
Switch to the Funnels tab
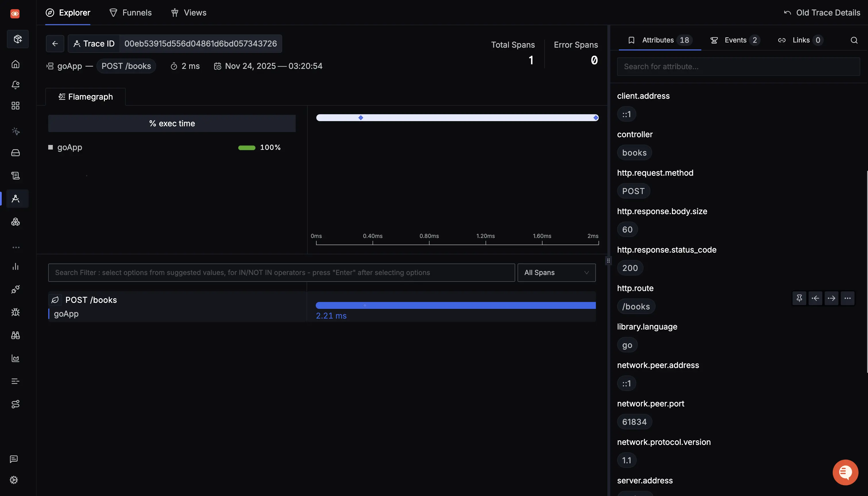(x=131, y=13)
